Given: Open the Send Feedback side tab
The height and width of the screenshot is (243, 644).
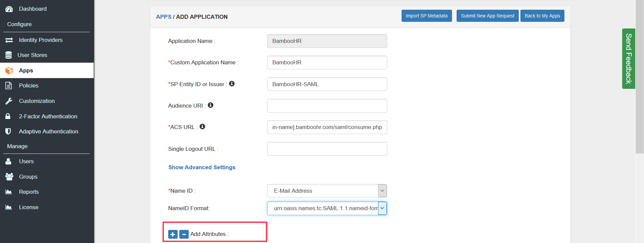Looking at the screenshot, I should (629, 59).
